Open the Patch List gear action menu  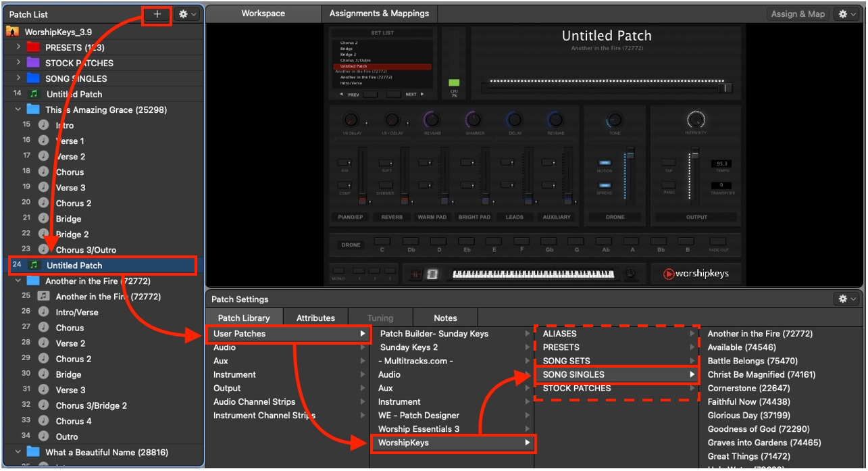188,14
